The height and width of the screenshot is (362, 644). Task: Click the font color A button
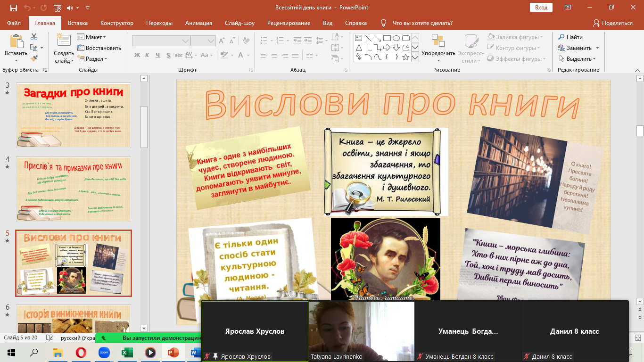pos(240,55)
